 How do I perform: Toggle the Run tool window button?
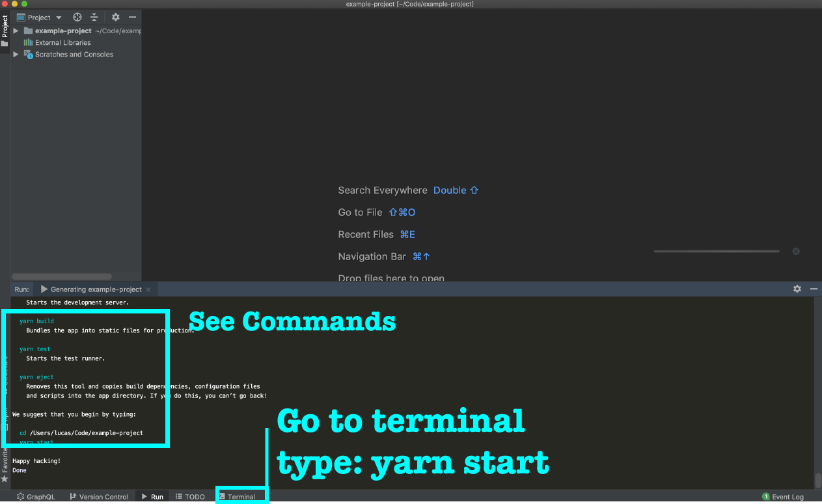(152, 497)
